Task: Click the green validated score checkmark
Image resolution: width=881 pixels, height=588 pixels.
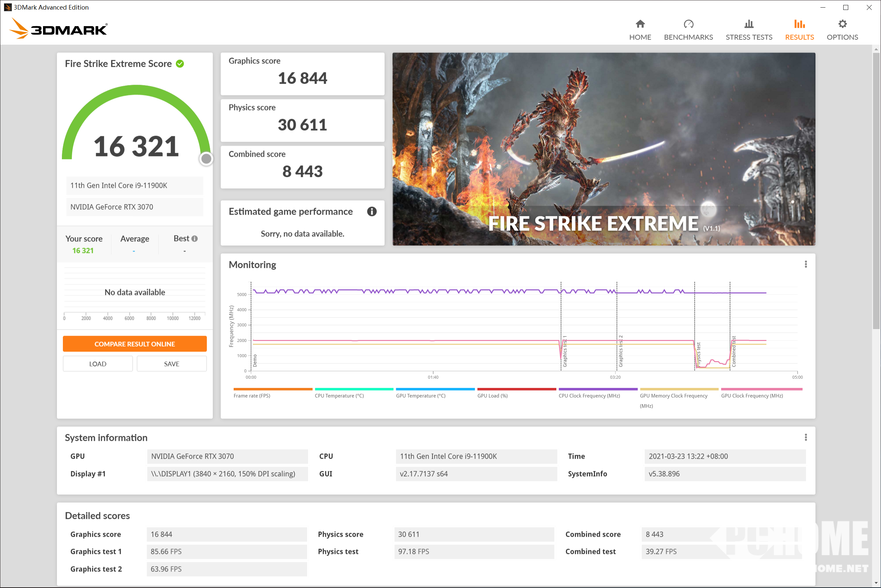Action: click(180, 64)
